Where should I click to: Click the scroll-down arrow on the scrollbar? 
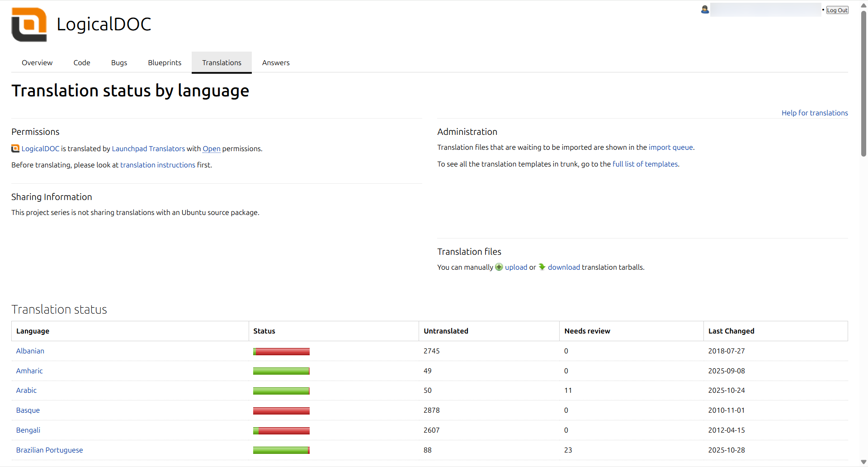tap(864, 462)
